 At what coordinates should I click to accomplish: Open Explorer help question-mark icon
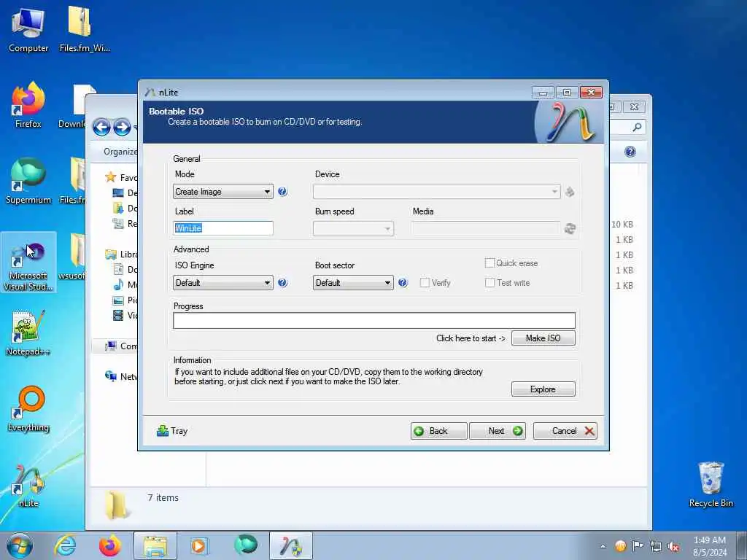pyautogui.click(x=630, y=152)
